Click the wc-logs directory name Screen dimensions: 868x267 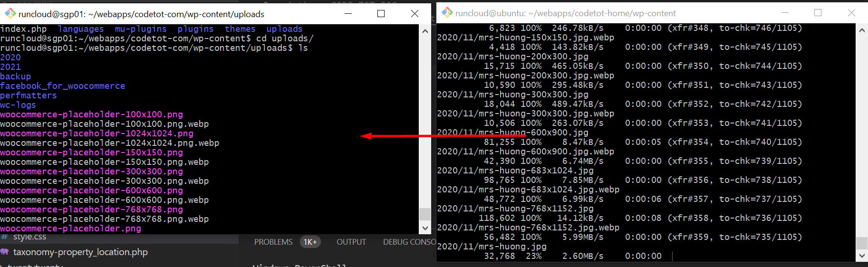pyautogui.click(x=18, y=105)
